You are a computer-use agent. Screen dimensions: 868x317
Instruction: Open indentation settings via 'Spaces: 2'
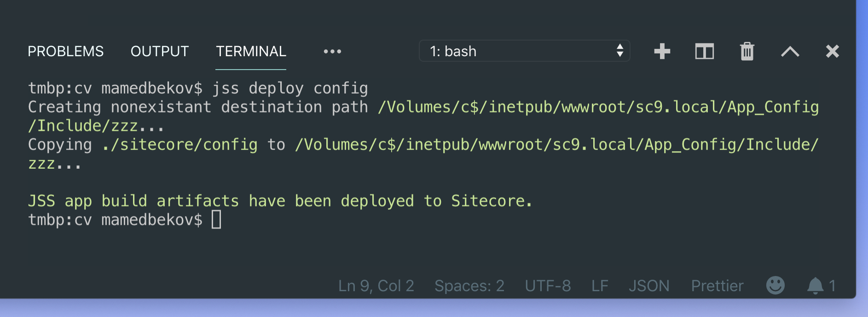point(469,286)
